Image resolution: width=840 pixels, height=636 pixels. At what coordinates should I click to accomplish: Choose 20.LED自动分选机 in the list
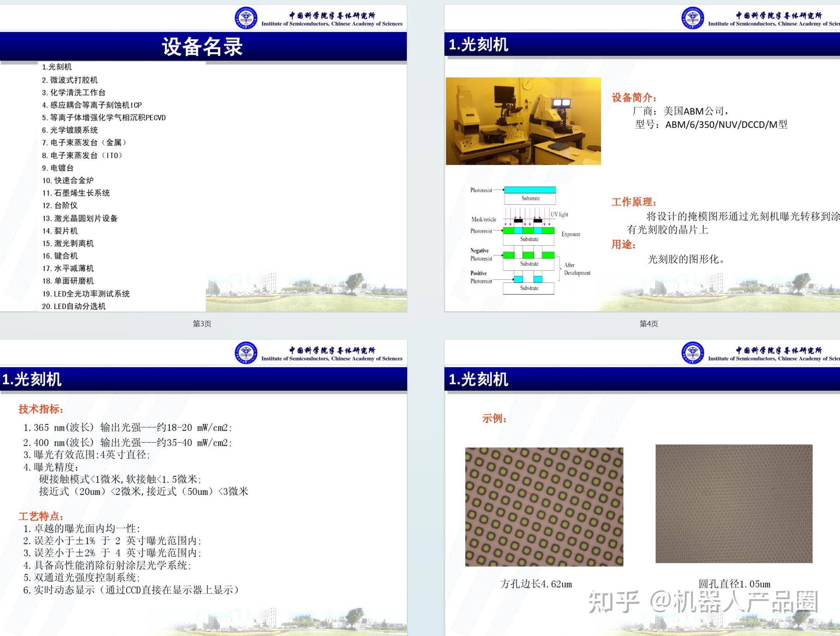pos(74,306)
